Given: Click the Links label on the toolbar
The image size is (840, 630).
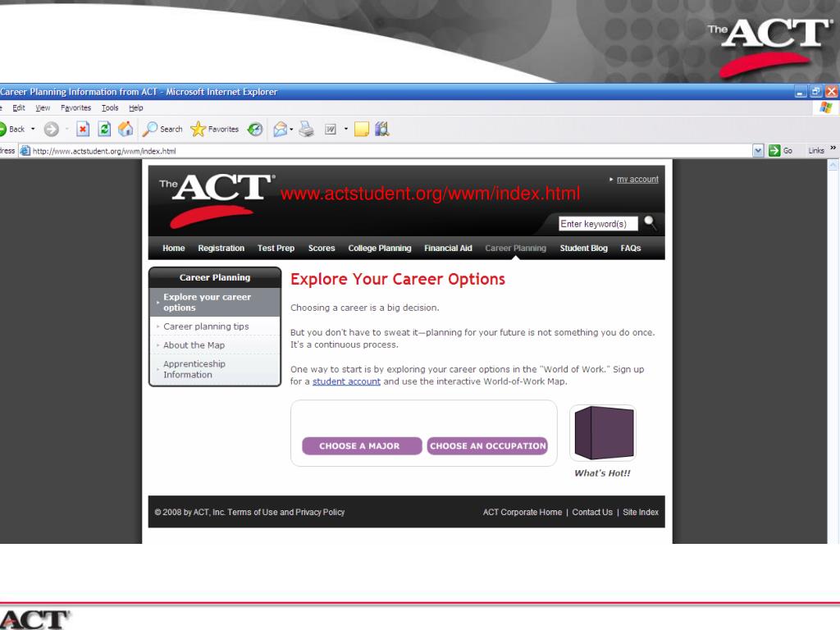Looking at the screenshot, I should click(x=816, y=151).
